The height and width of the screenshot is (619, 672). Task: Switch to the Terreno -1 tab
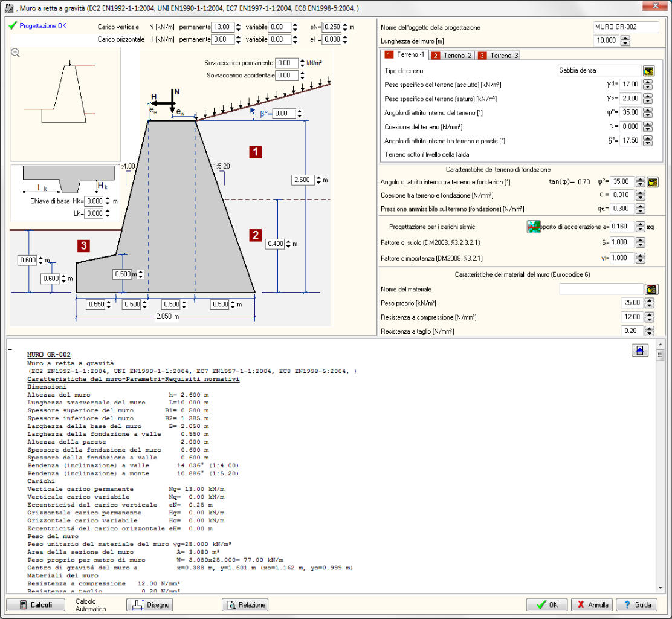404,55
